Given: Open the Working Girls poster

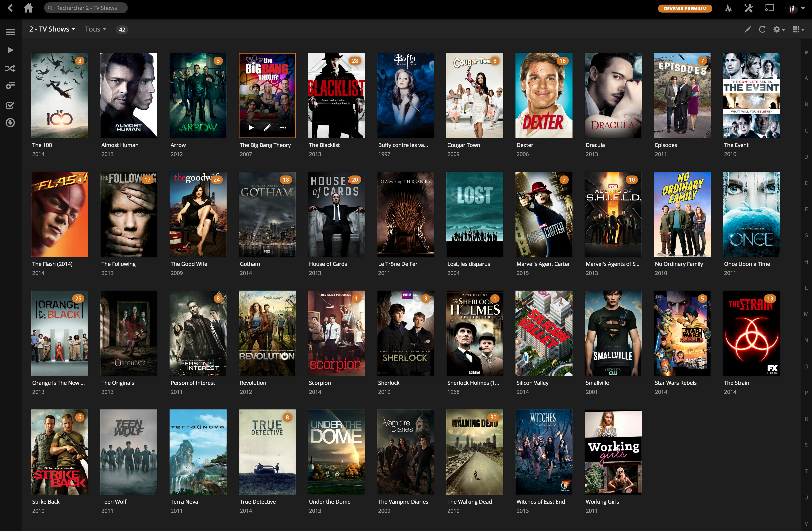Looking at the screenshot, I should pos(613,452).
